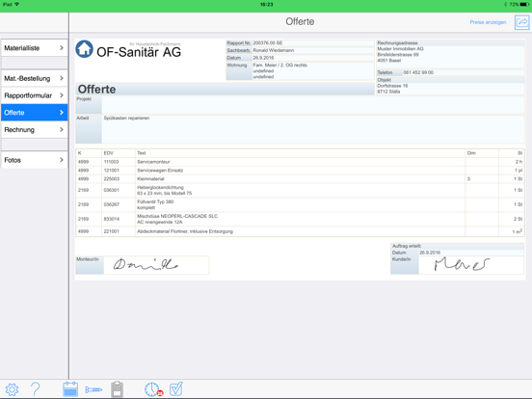Image resolution: width=532 pixels, height=399 pixels.
Task: Click Preise anzeigen link
Action: point(488,22)
